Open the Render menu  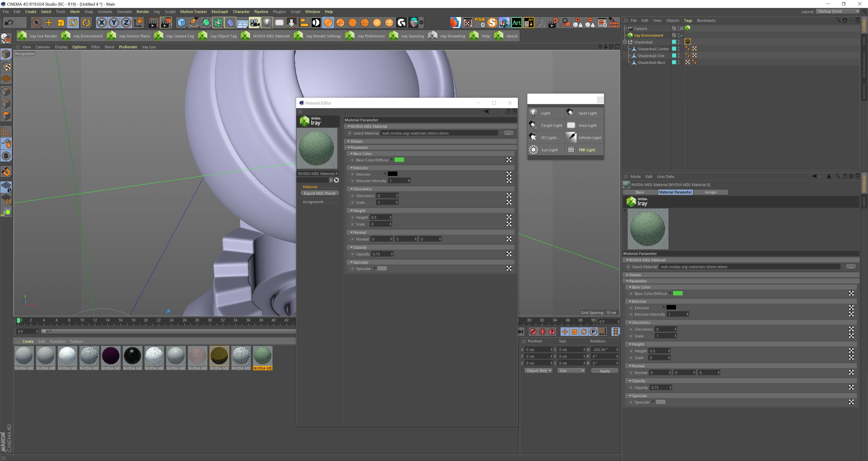click(x=143, y=12)
